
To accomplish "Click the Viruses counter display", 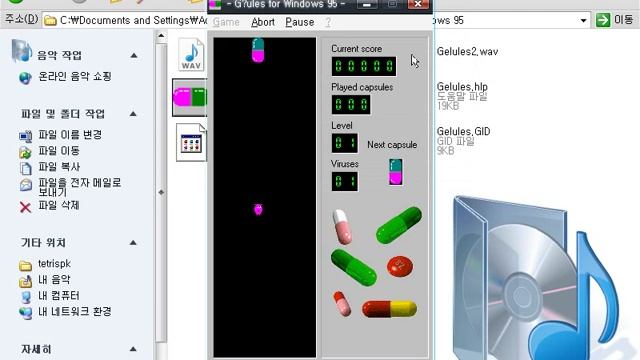I will pos(345,182).
